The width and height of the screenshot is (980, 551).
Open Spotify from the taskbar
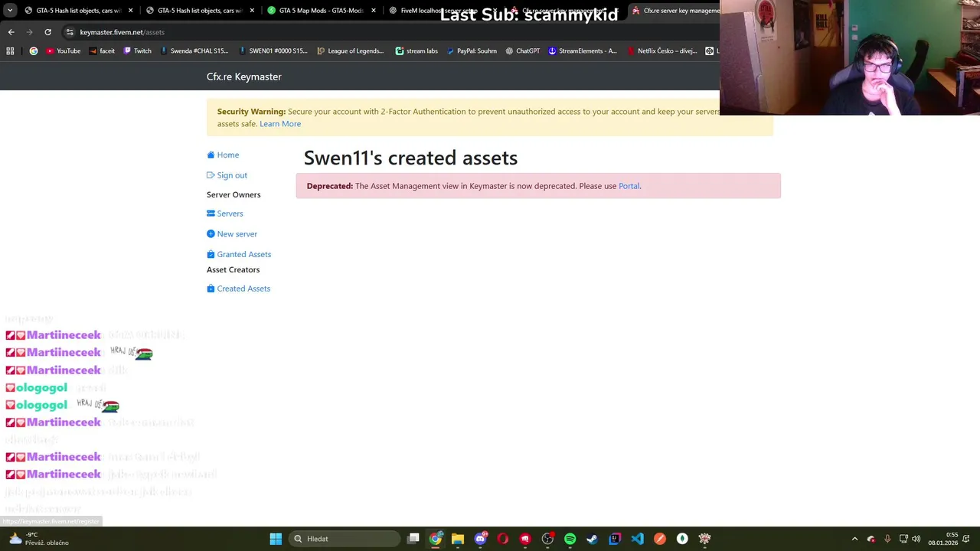pyautogui.click(x=570, y=539)
